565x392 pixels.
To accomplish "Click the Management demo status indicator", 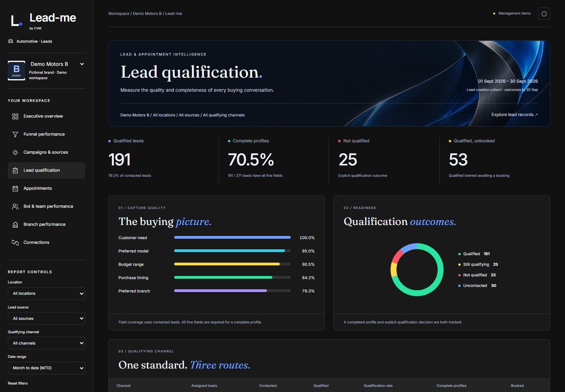I will (x=512, y=13).
